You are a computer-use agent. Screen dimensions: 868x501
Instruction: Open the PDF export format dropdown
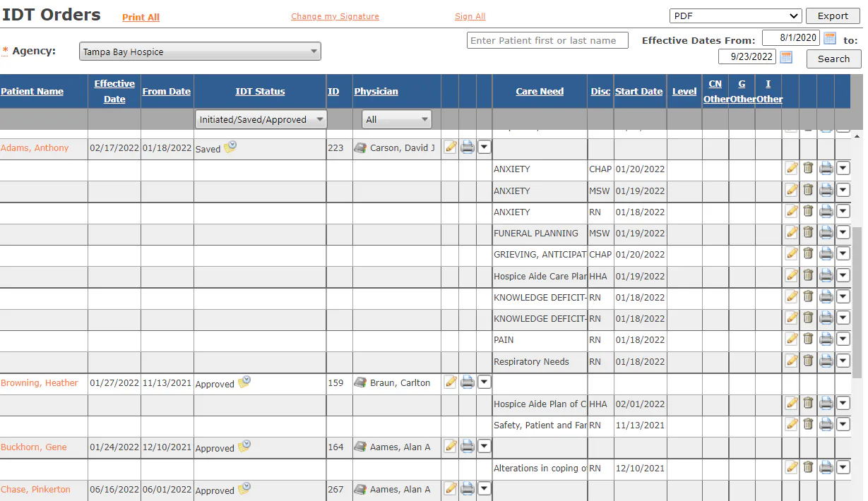coord(735,16)
